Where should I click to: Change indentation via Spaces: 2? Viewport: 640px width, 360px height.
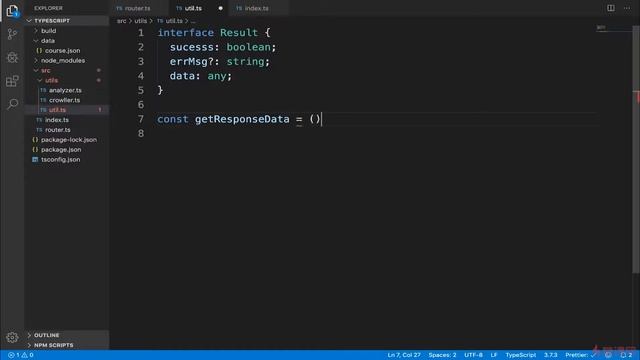(442, 355)
